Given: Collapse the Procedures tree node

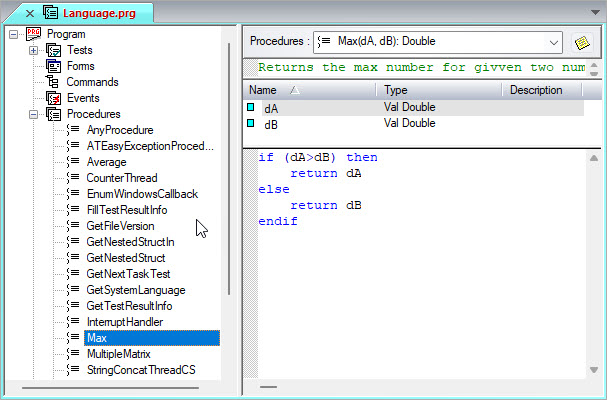Looking at the screenshot, I should pos(33,114).
